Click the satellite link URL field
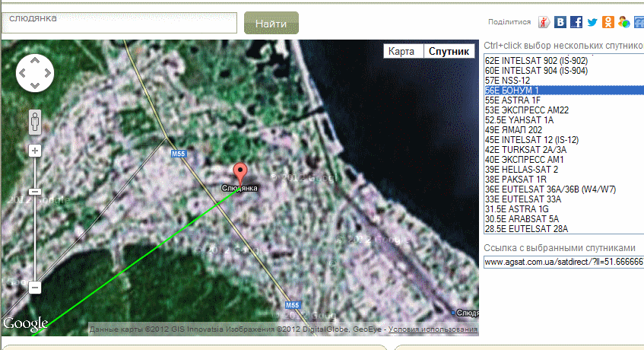This screenshot has height=350, width=644. pyautogui.click(x=563, y=262)
